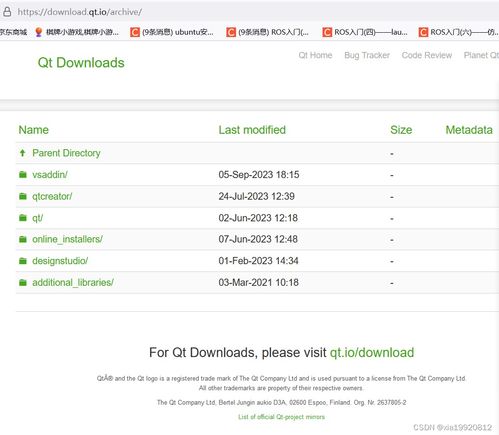
Task: Sort listing by Last modified column
Action: (x=252, y=130)
